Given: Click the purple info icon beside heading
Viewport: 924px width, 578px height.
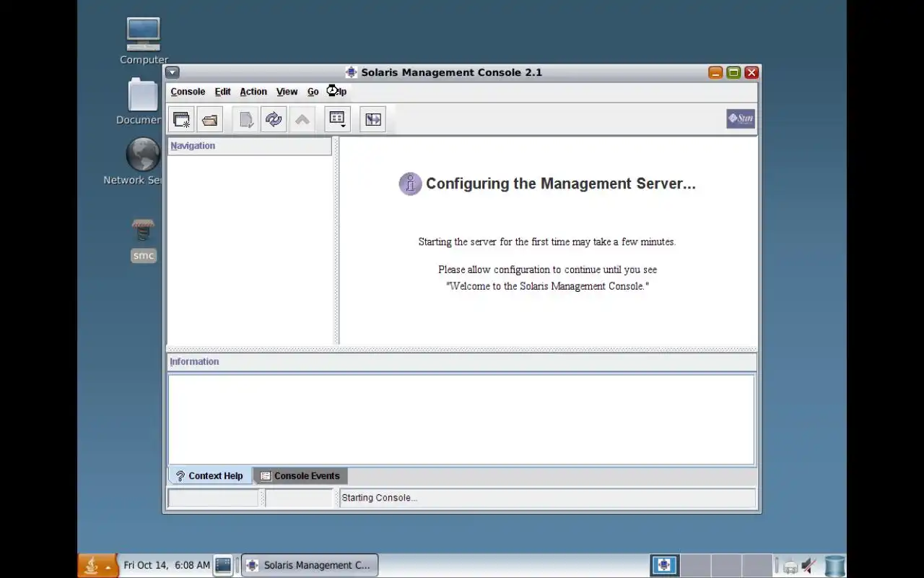Looking at the screenshot, I should (410, 184).
